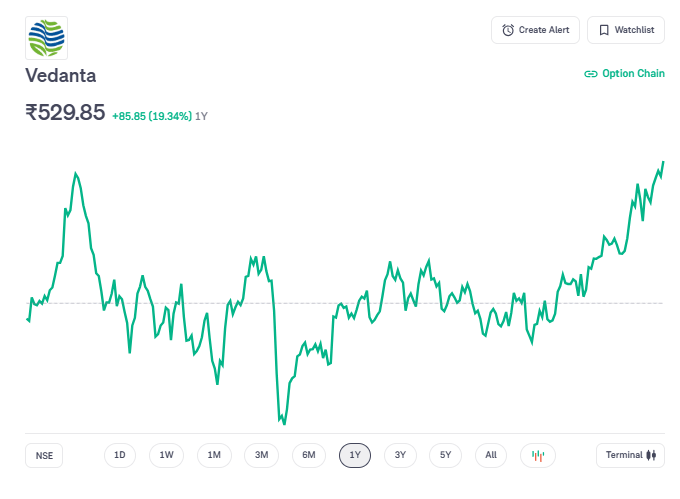Click the alarm clock icon in Create Alert
Image resolution: width=680 pixels, height=499 pixels.
coord(508,30)
